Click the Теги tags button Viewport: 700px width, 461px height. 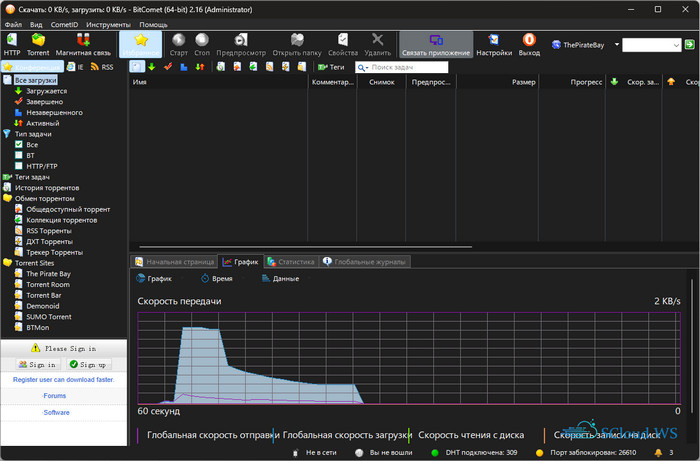331,67
